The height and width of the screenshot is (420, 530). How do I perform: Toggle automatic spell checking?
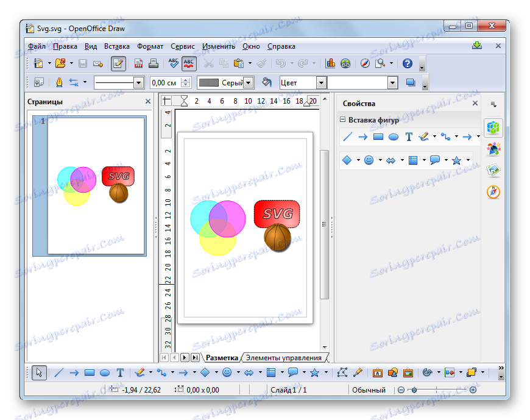click(x=189, y=63)
